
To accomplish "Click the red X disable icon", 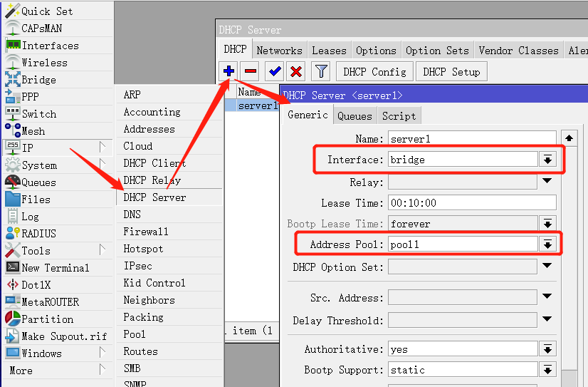I will 296,71.
